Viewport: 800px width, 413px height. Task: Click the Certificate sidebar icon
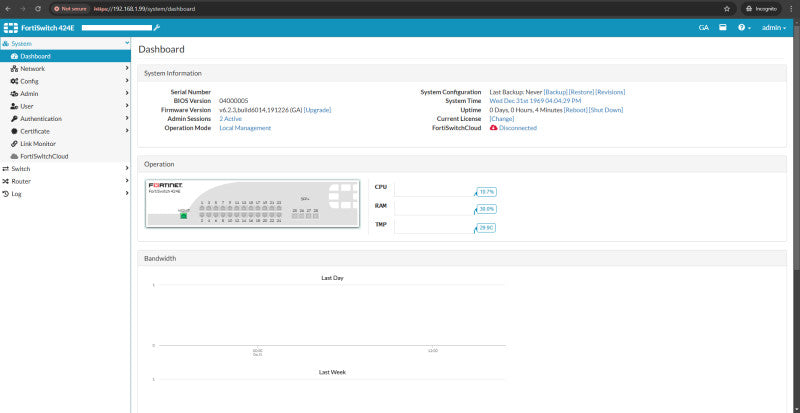pos(14,131)
